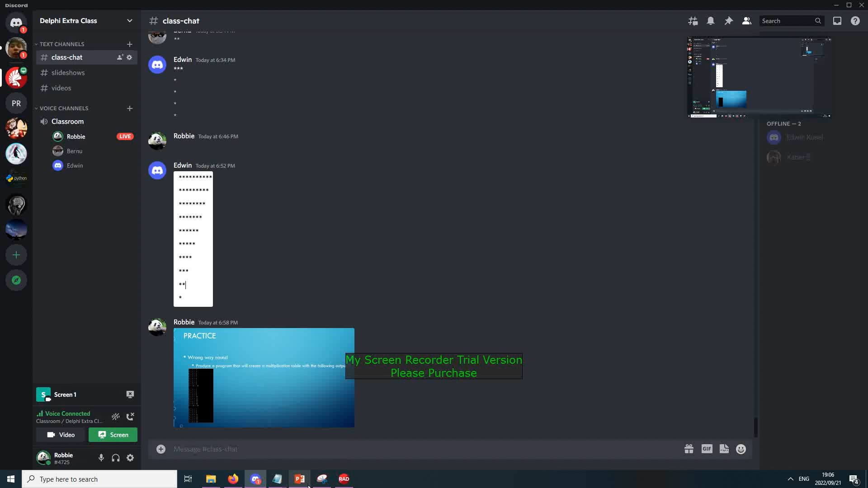Open Firefox from the taskbar
Viewport: 868px width, 488px height.
click(x=233, y=479)
